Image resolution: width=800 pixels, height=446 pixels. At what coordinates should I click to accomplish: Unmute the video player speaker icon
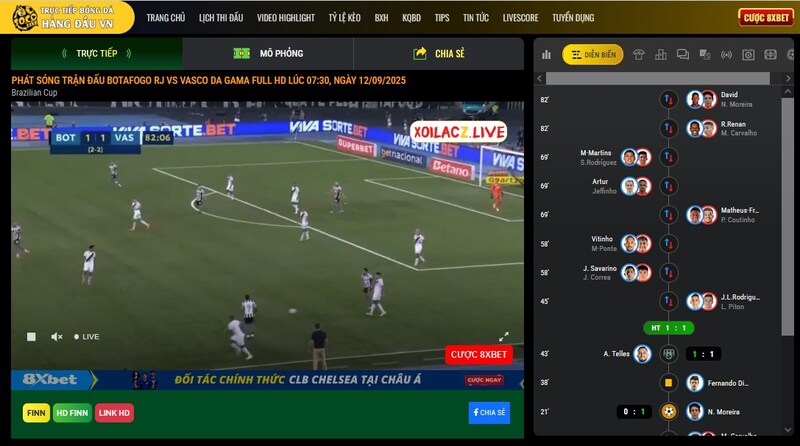57,337
